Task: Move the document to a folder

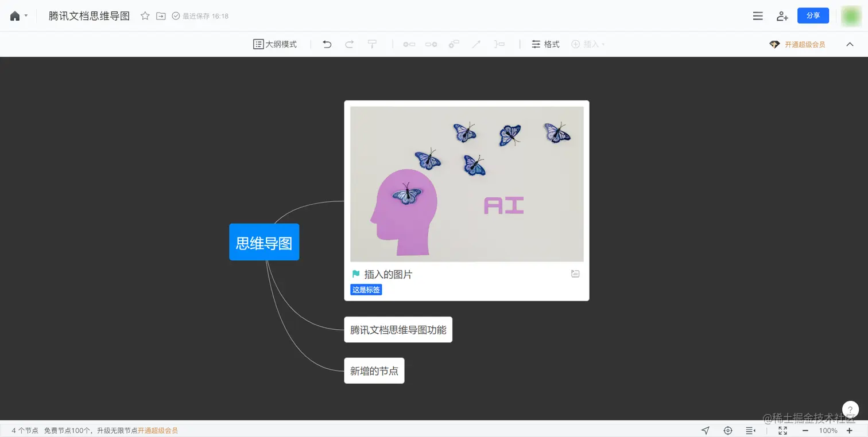Action: 161,16
